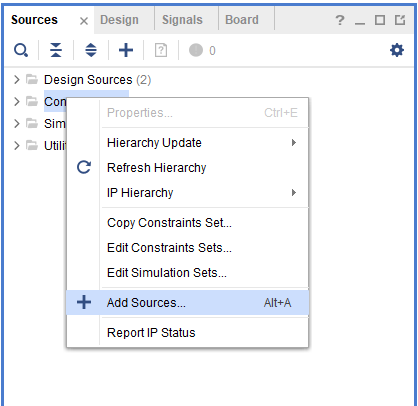
Task: Switch to the Signals tab
Action: click(x=182, y=20)
